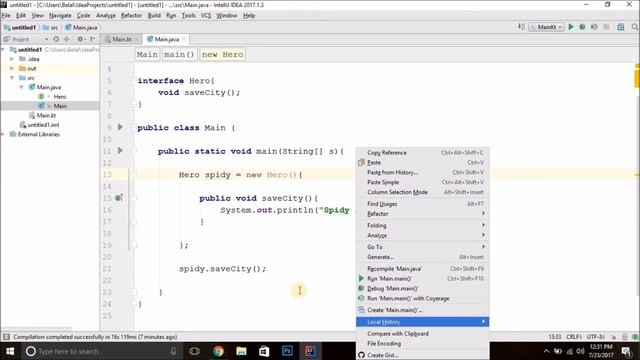Image resolution: width=640 pixels, height=360 pixels.
Task: Open search everywhere magnifier icon
Action: point(635,27)
